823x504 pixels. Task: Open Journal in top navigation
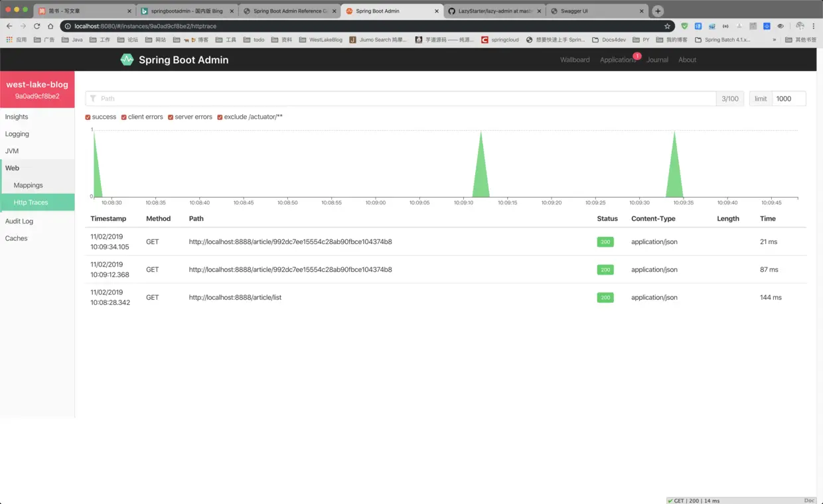tap(658, 60)
